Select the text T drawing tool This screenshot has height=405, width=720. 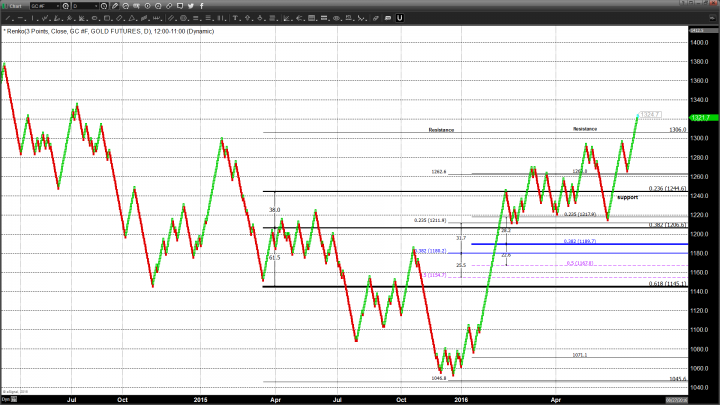pos(234,18)
